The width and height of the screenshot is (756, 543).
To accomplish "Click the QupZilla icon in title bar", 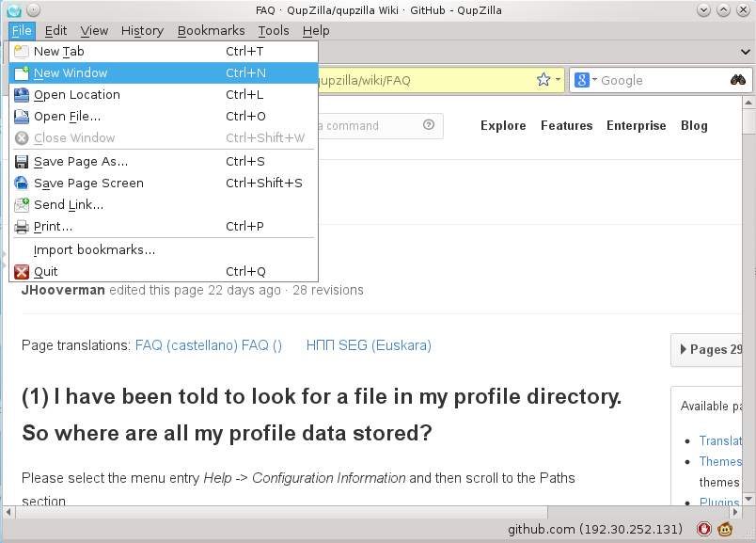I will (x=14, y=10).
